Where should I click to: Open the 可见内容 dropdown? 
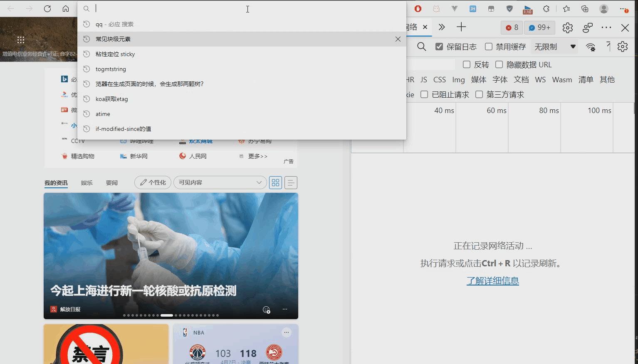[220, 182]
